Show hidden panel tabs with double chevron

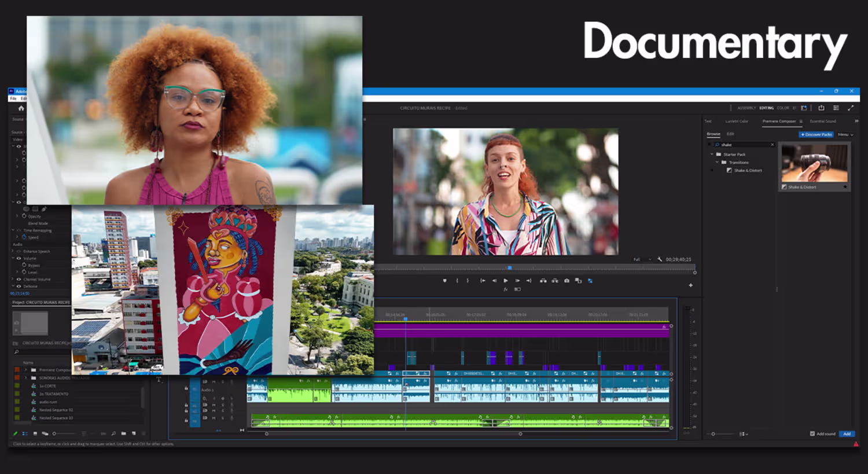(x=856, y=121)
